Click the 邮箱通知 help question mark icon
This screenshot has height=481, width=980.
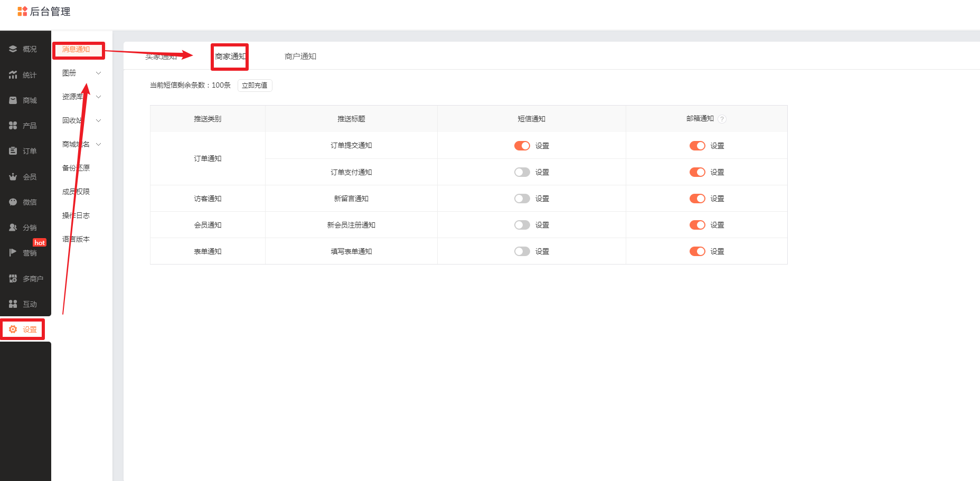click(722, 119)
